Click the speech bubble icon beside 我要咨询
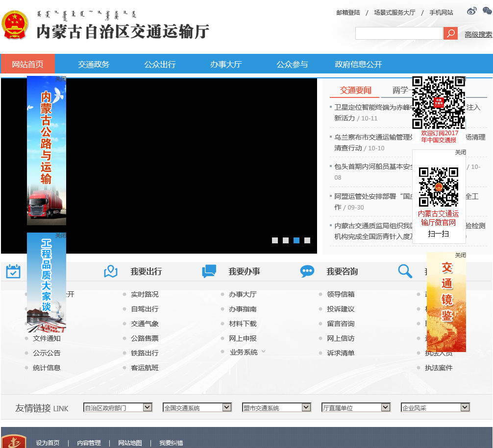 pyautogui.click(x=307, y=271)
